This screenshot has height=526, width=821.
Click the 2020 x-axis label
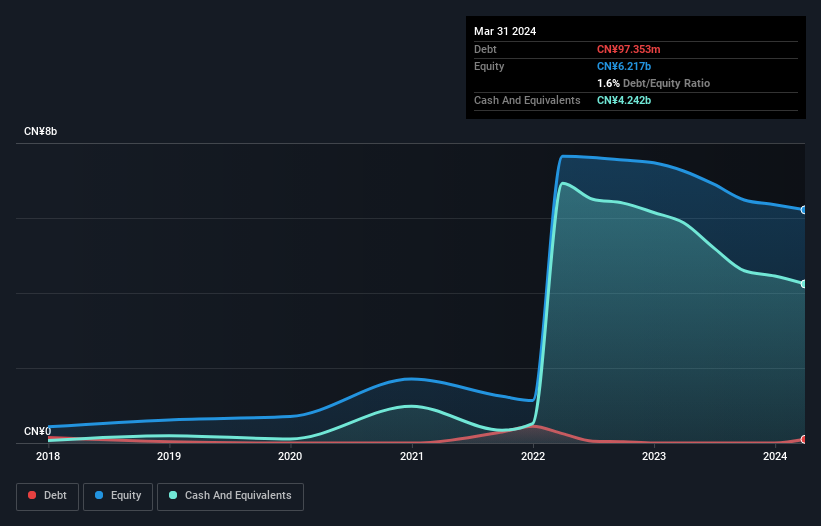[x=290, y=456]
